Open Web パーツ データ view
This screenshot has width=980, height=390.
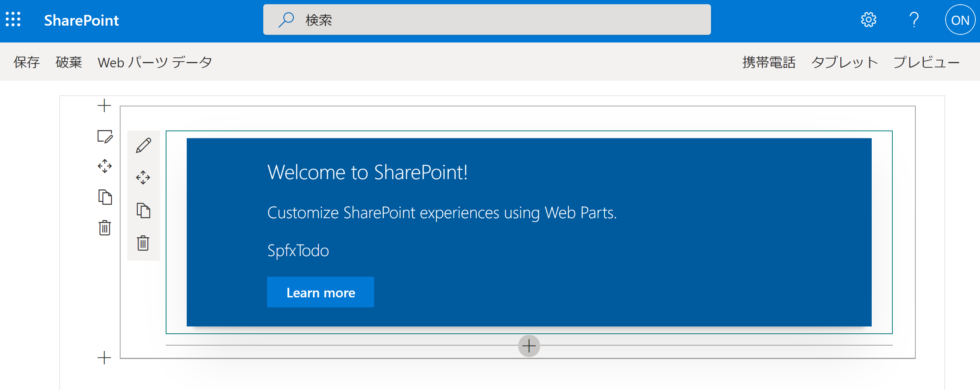tap(155, 62)
